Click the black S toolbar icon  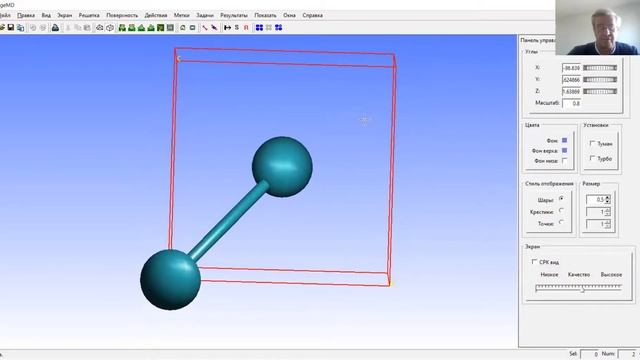click(x=237, y=27)
